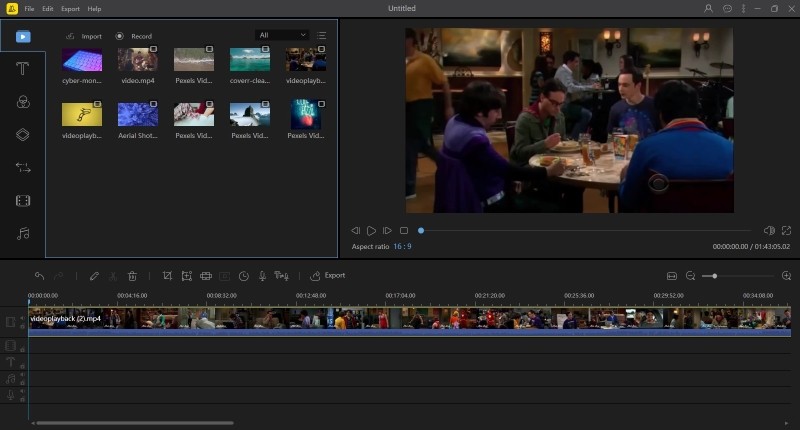The height and width of the screenshot is (430, 800).
Task: Open the feedback chat bubble icon
Action: click(727, 9)
